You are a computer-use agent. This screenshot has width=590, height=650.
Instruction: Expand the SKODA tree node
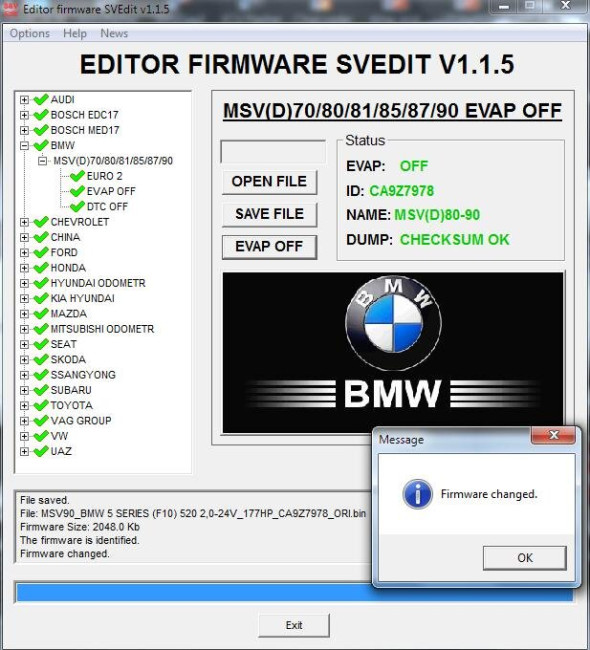coord(24,360)
